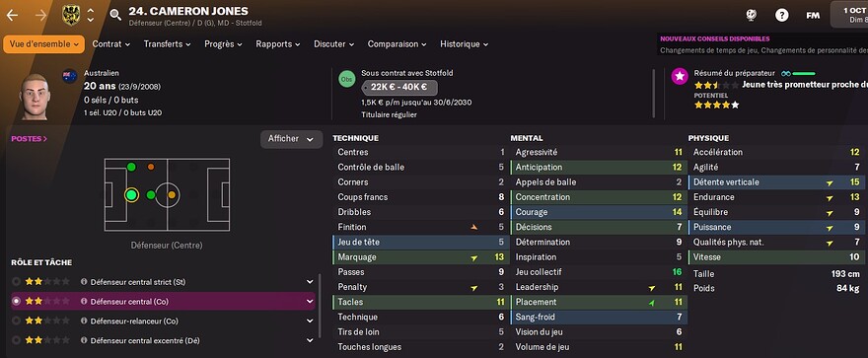
Task: Select the Défenseur-relanceur (Co) radio button
Action: point(16,321)
